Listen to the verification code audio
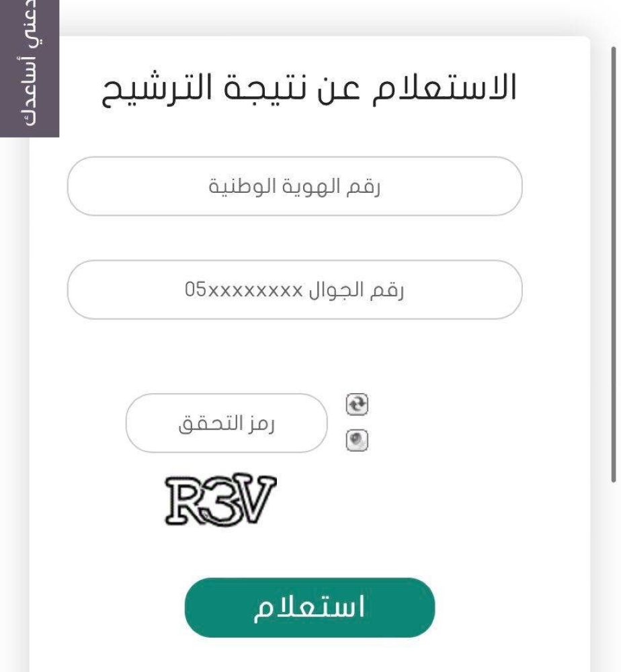The height and width of the screenshot is (672, 621). coord(358,441)
